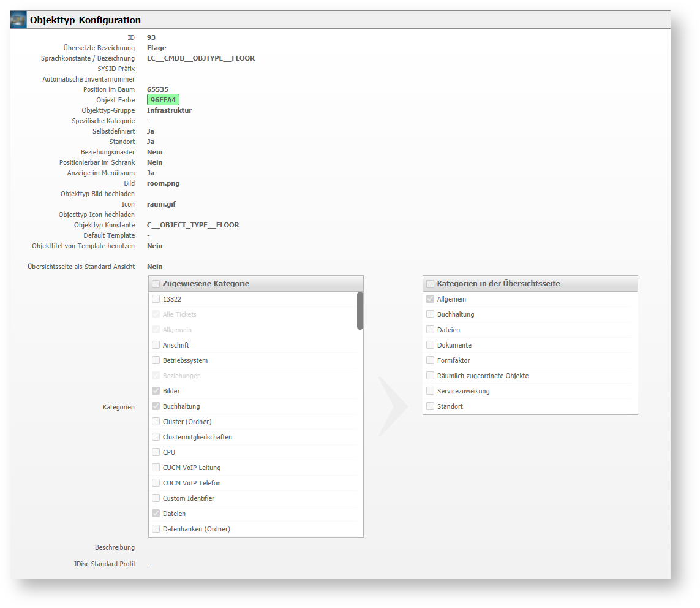Enable the Betriebssystem category checkbox
Screen dimensions: 700x608
coord(156,360)
